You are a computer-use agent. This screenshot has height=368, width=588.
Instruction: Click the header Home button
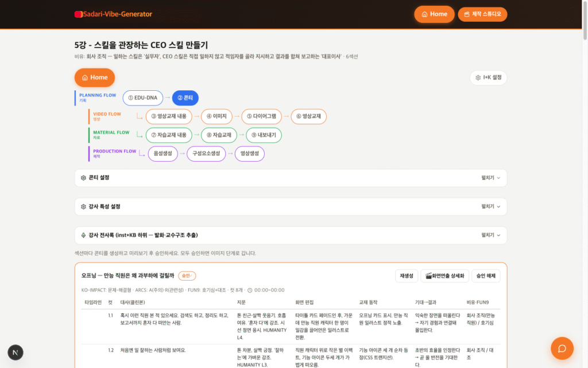434,14
